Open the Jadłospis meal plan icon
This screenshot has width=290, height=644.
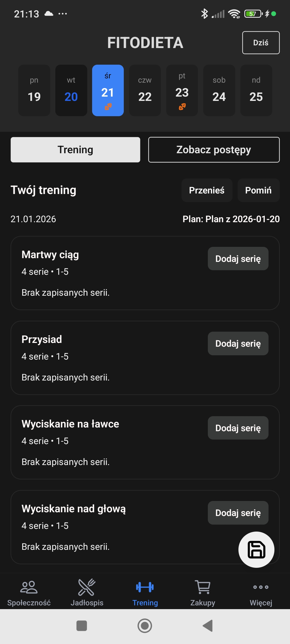[x=87, y=587]
